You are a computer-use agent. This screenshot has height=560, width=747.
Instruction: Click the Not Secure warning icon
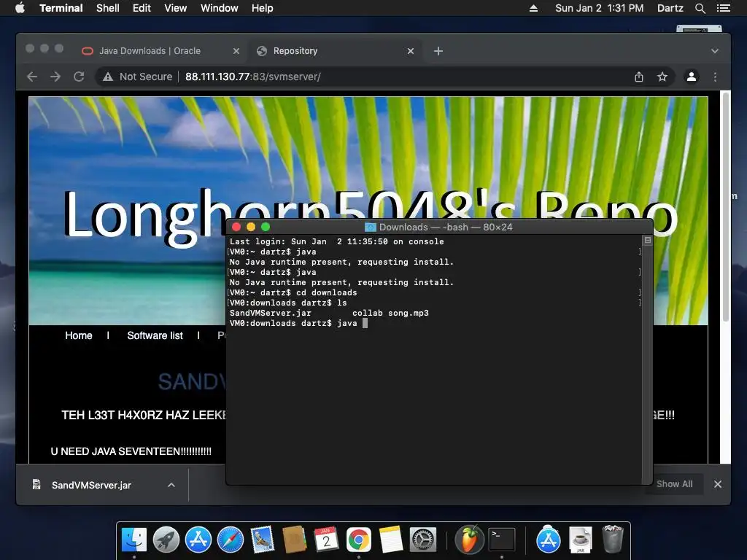click(x=108, y=77)
